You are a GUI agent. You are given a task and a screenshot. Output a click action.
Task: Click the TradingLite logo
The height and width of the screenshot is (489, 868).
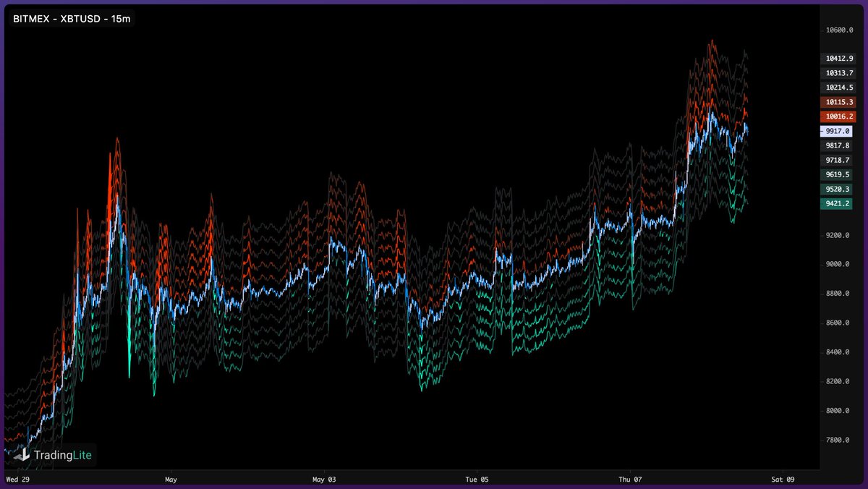[54, 455]
